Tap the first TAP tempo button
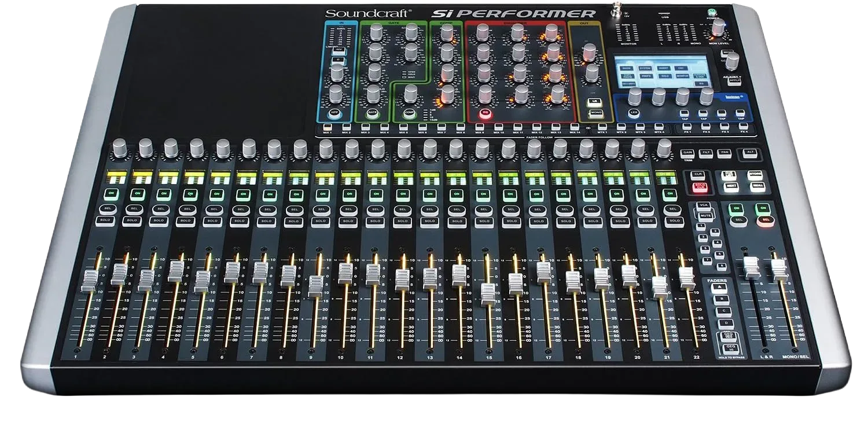868x430 pixels. [x=684, y=113]
